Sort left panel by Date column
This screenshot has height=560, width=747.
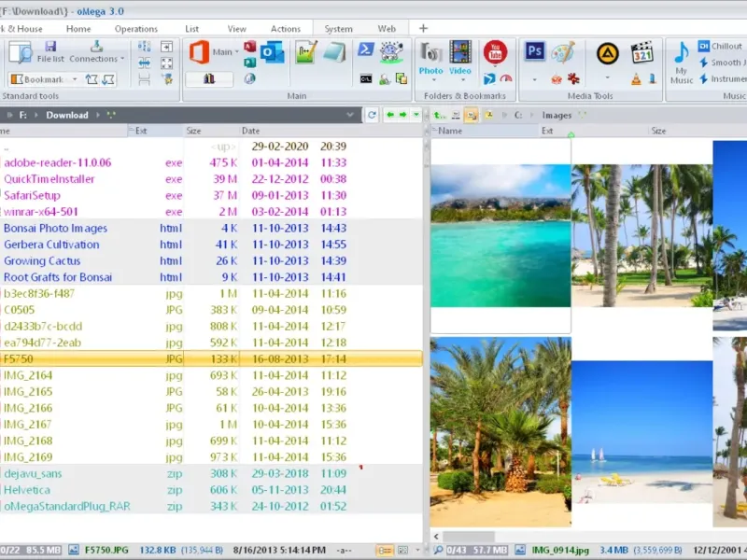pyautogui.click(x=250, y=131)
